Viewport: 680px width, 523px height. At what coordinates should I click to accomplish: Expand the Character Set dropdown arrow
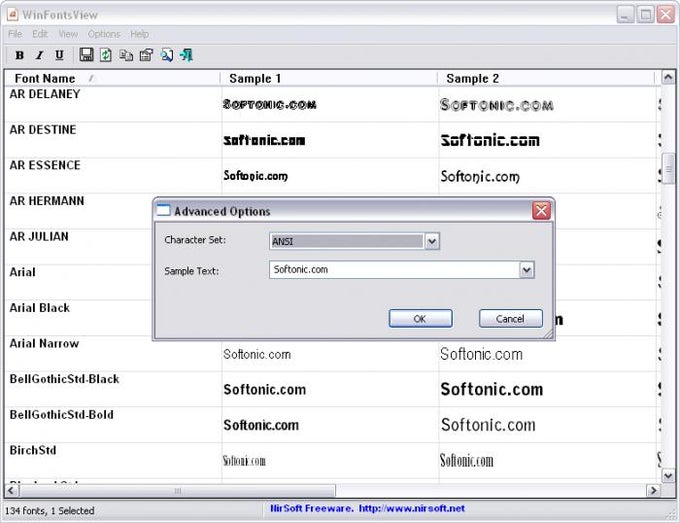[432, 241]
